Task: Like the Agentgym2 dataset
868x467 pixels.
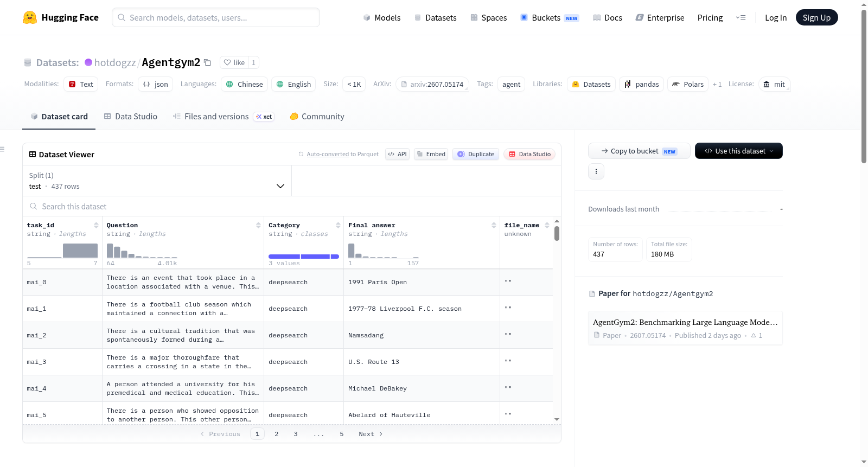Action: point(234,62)
